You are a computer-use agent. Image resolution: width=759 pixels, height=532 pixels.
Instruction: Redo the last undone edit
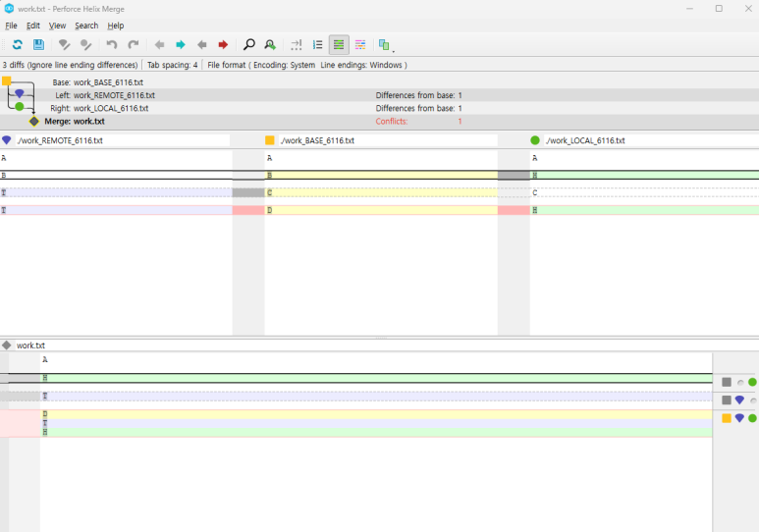click(x=134, y=45)
